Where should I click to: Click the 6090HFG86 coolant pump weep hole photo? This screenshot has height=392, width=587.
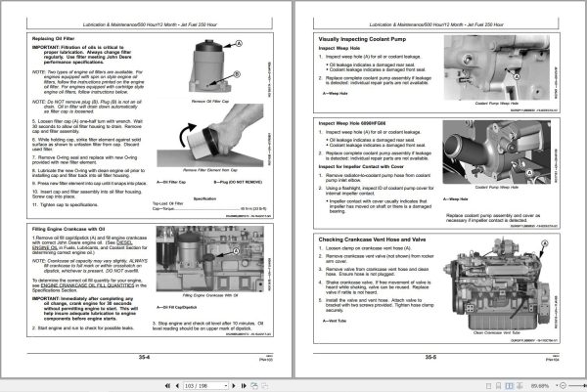[496, 152]
